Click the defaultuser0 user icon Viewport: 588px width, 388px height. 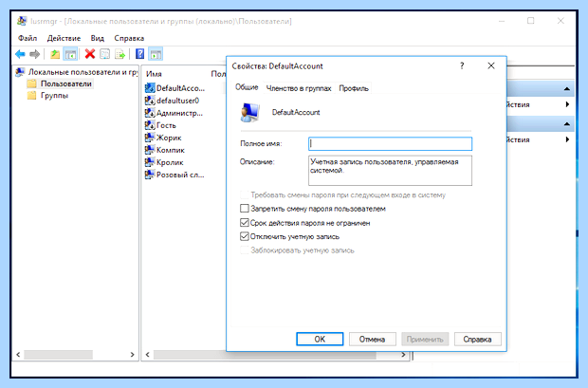(150, 101)
